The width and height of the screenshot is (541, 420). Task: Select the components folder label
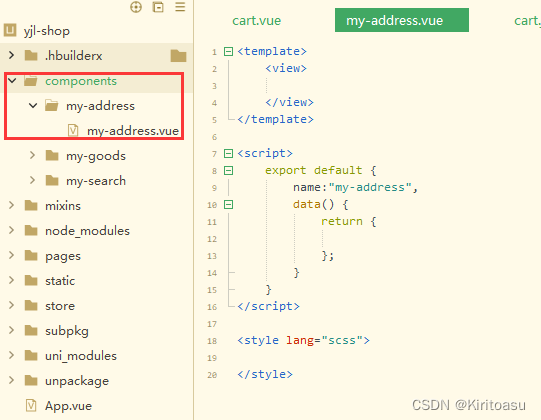81,81
